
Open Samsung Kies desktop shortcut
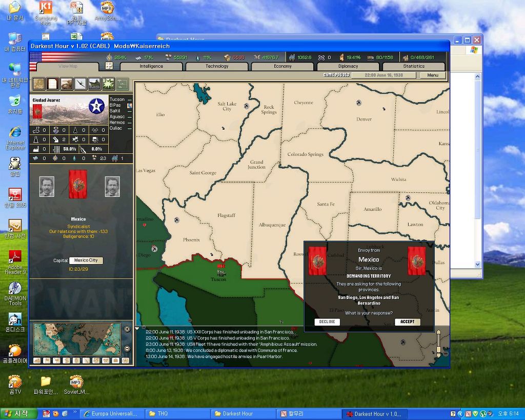coord(46,13)
